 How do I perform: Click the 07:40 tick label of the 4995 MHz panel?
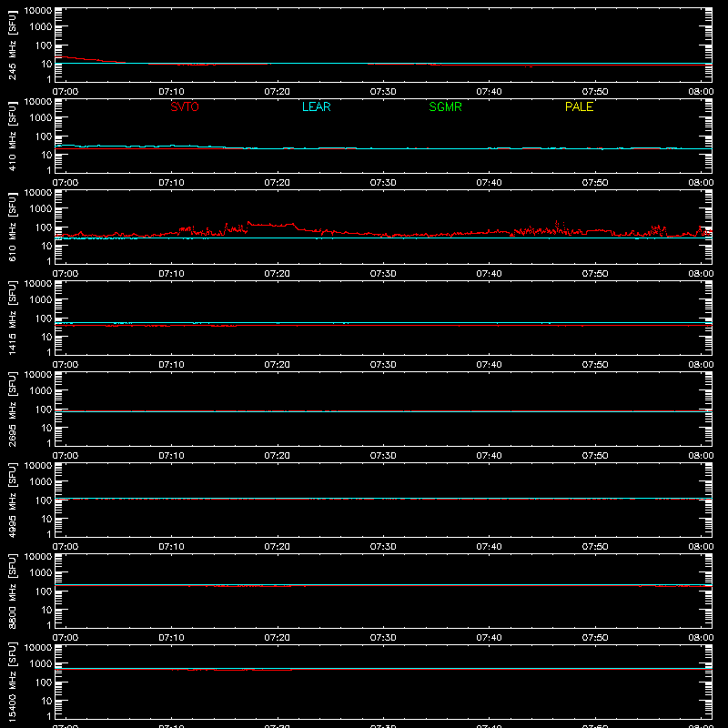coord(489,547)
